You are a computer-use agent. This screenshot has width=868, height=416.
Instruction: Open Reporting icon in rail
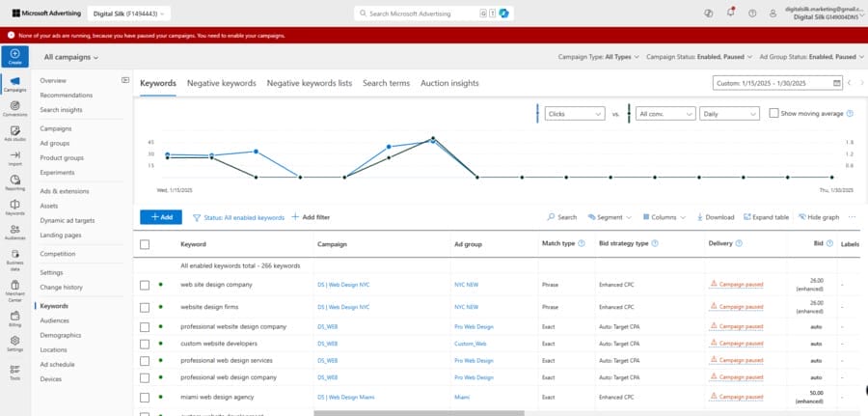(x=14, y=182)
